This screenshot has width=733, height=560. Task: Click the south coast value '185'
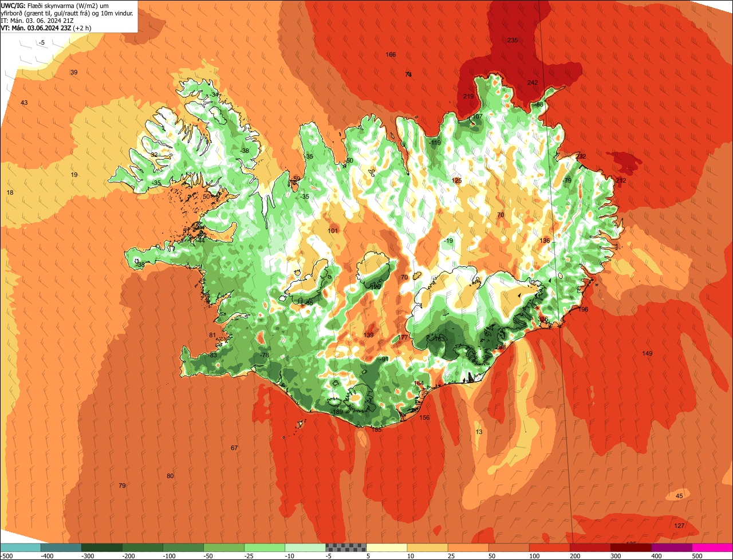coord(376,429)
